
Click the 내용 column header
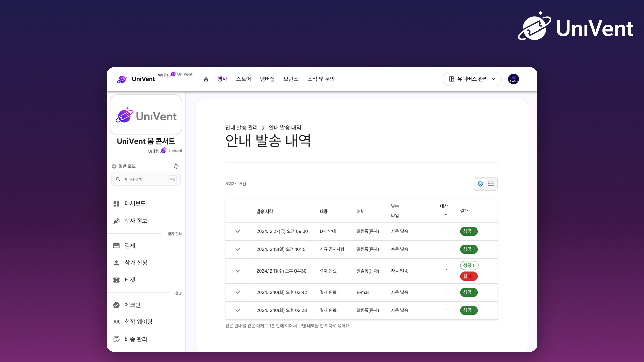coord(324,212)
